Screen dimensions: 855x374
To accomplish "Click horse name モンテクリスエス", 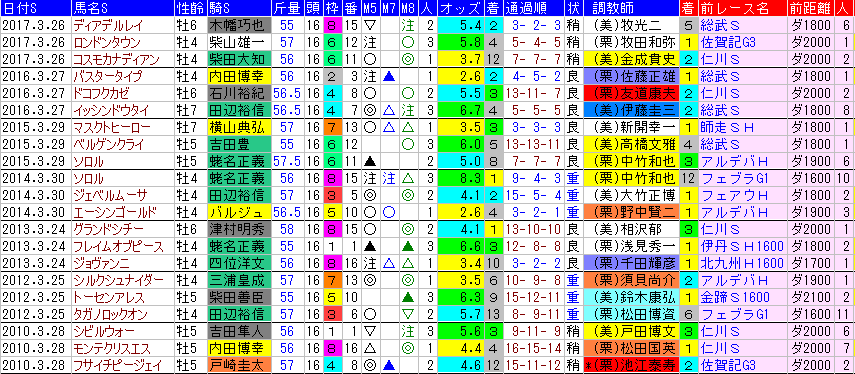I will click(112, 348).
